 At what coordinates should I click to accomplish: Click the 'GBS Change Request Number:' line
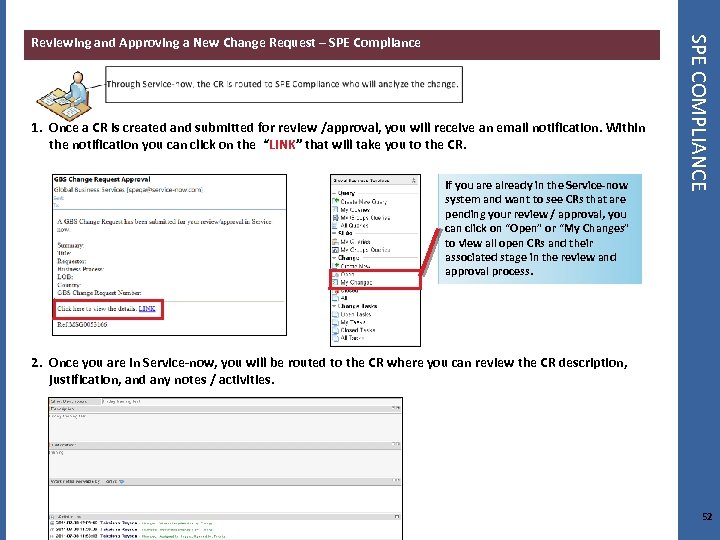[99, 292]
